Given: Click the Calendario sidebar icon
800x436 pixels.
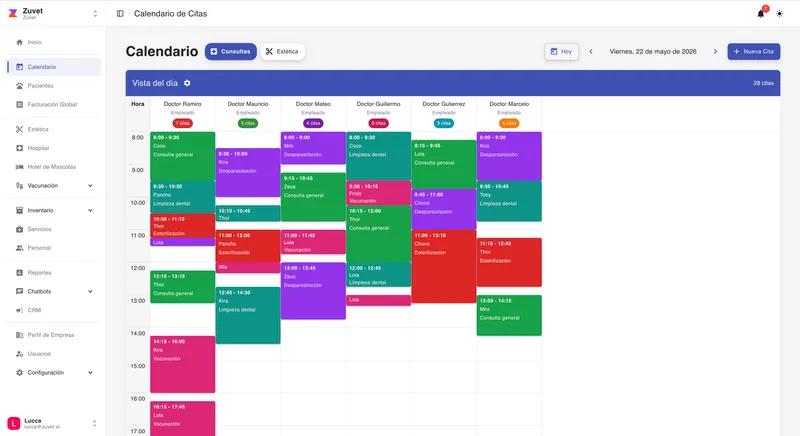Looking at the screenshot, I should point(19,67).
